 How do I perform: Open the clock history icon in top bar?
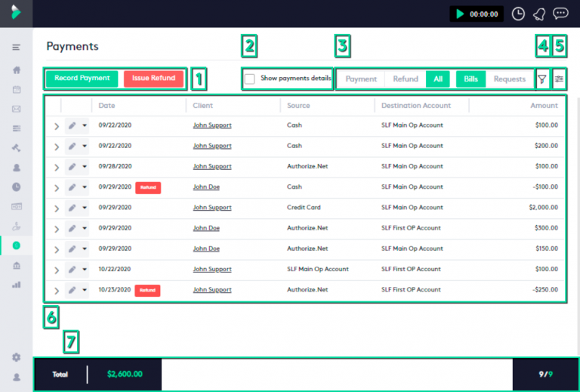click(x=518, y=14)
